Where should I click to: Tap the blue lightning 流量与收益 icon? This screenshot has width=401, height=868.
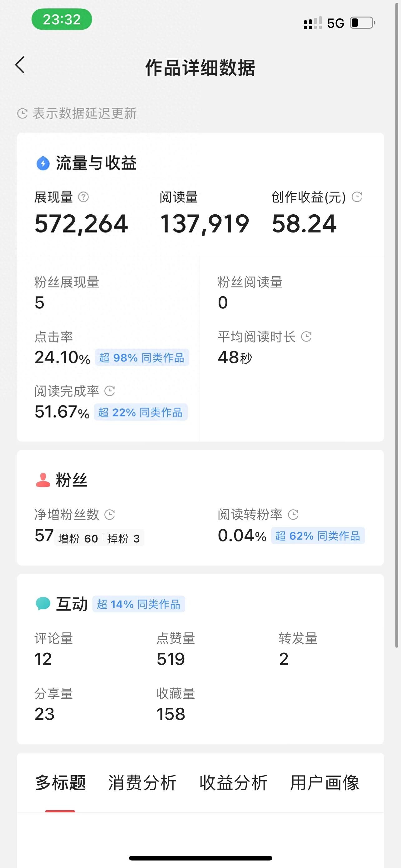click(43, 163)
